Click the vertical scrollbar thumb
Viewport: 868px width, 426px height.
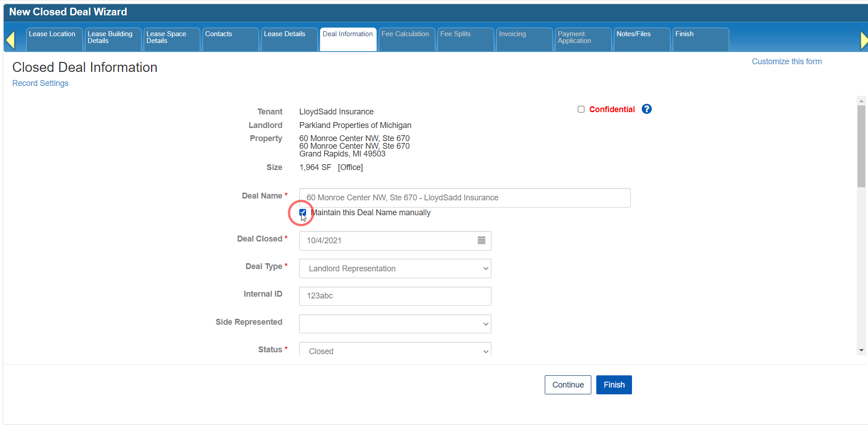tap(861, 145)
